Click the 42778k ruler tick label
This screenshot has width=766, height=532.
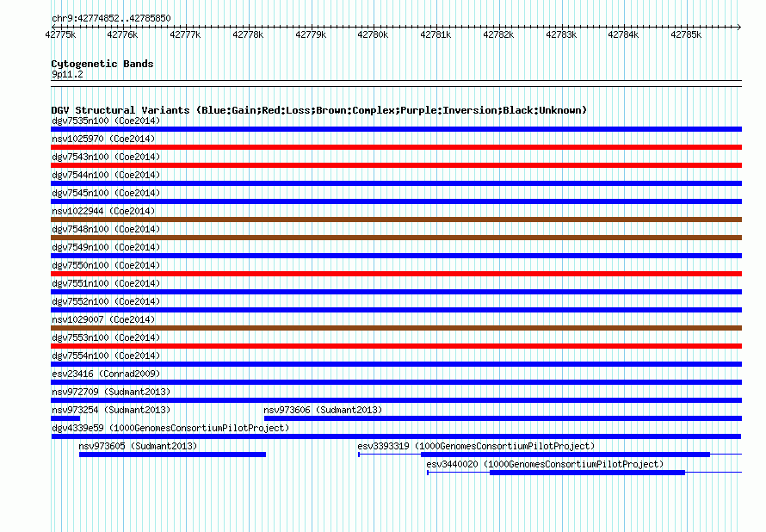[x=248, y=34]
